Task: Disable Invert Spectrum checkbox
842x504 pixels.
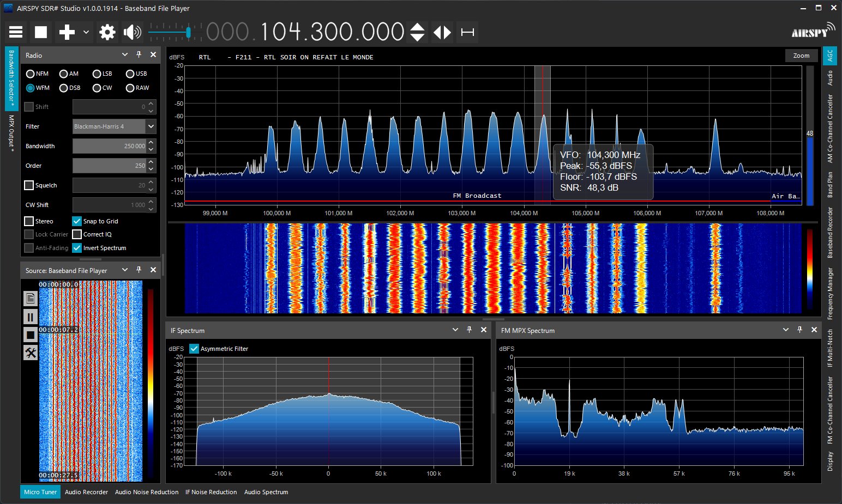Action: point(77,248)
